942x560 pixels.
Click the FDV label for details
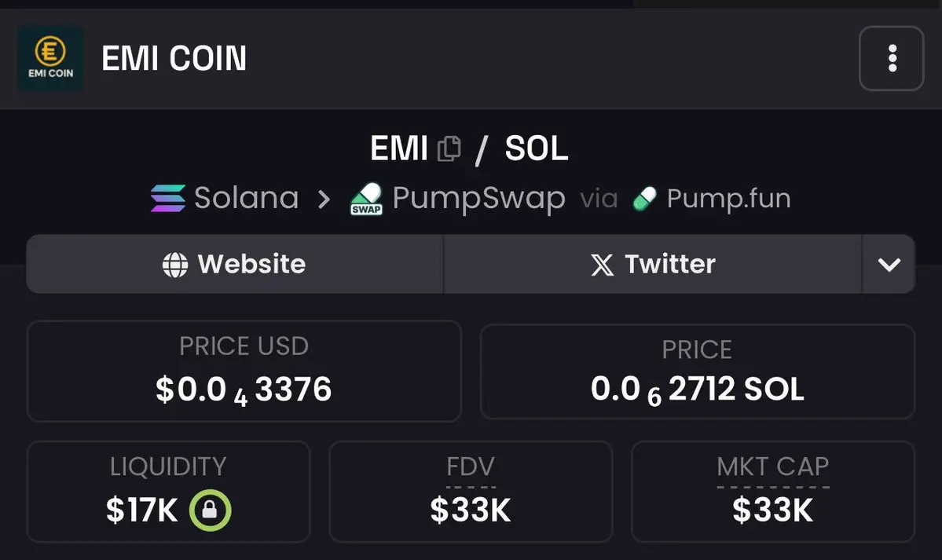470,467
